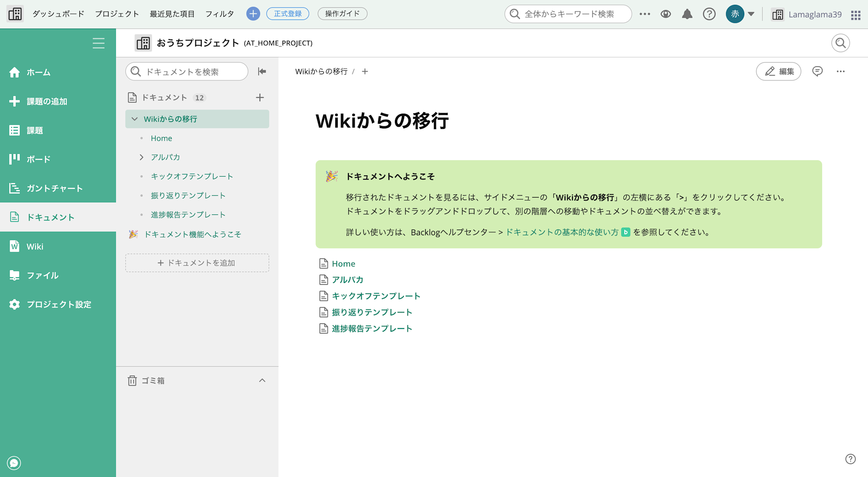This screenshot has height=477, width=868.
Task: Toggle the watched items eye icon
Action: tap(666, 13)
